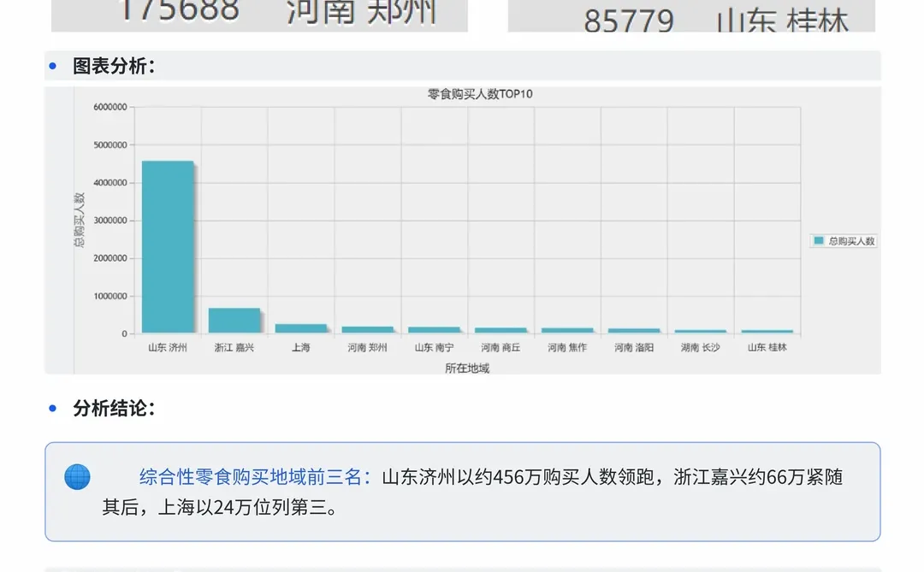Click the 湖南 长沙 axis label
This screenshot has width=924, height=572.
(702, 347)
